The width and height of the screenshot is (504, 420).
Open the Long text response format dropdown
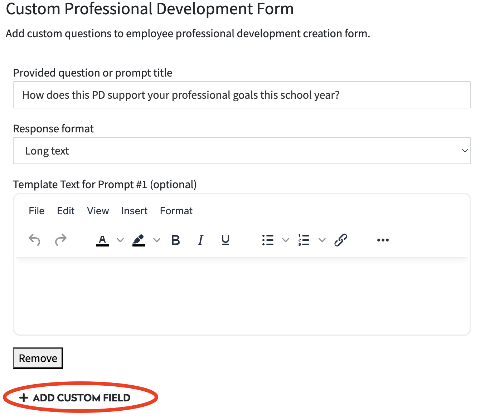[x=242, y=151]
